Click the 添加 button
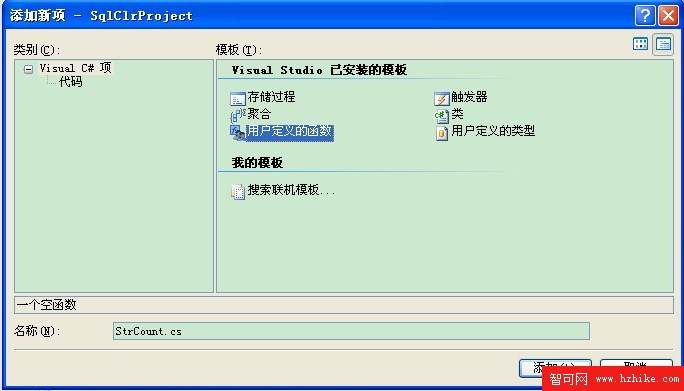684x391 pixels. [555, 367]
